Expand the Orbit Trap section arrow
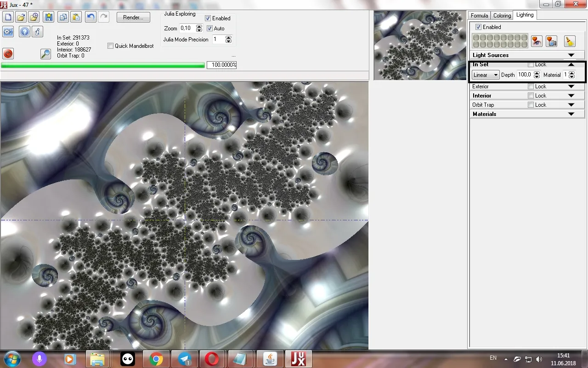The image size is (588, 368). point(571,105)
